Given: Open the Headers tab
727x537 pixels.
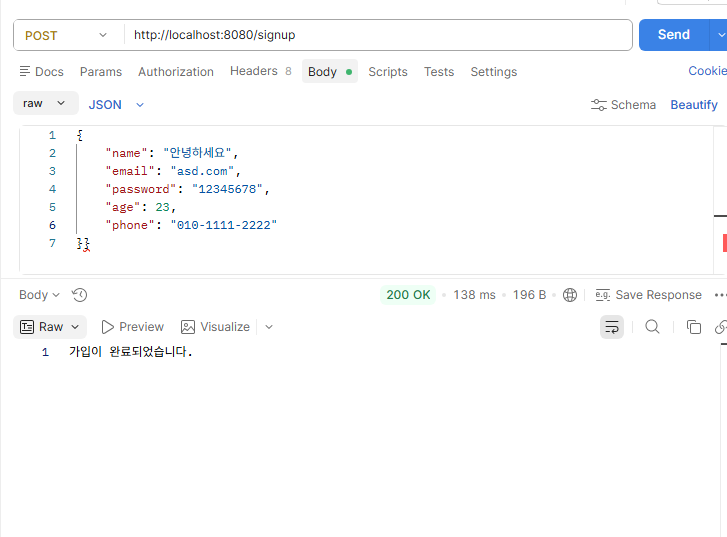Looking at the screenshot, I should [x=261, y=71].
